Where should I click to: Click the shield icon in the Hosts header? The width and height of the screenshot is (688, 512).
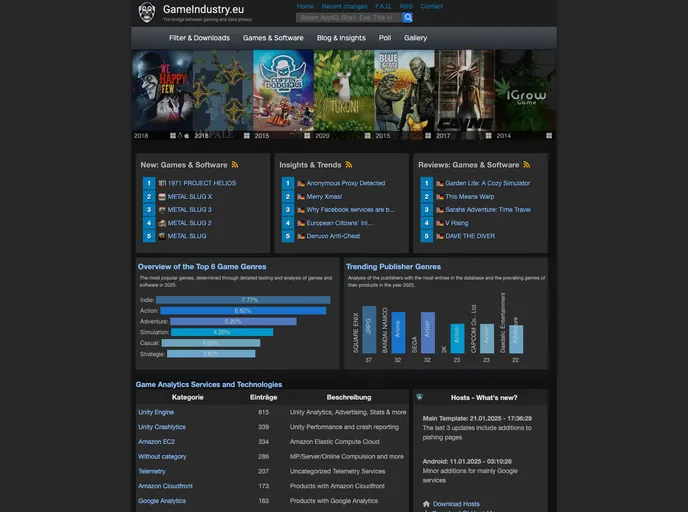click(x=419, y=397)
